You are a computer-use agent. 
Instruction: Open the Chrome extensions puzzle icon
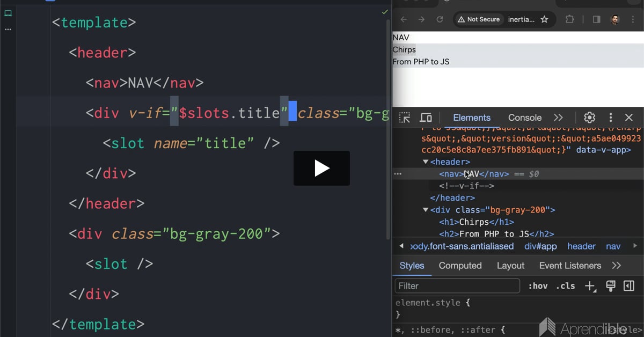570,19
